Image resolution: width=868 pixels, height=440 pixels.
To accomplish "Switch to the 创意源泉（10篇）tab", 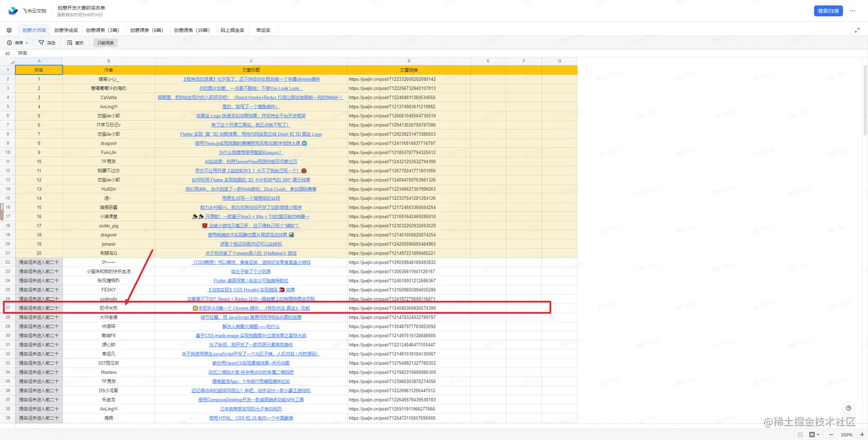I will [x=192, y=30].
